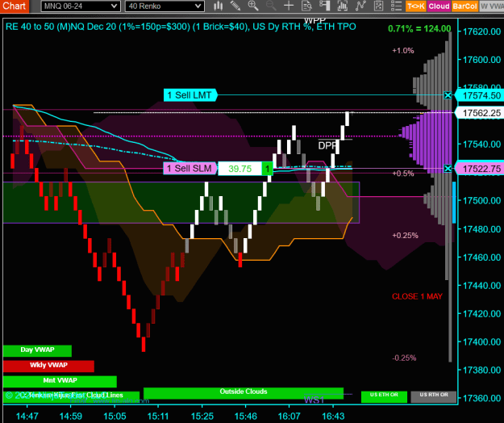This screenshot has height=423, width=504.
Task: Click the Wkly VWAP red bar
Action: [x=48, y=366]
